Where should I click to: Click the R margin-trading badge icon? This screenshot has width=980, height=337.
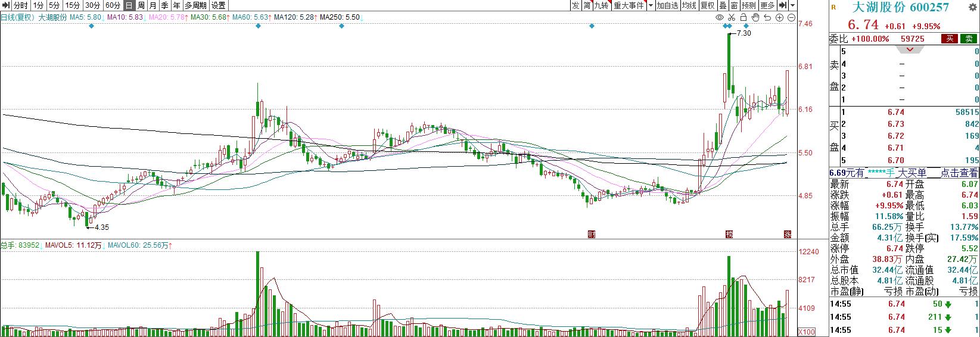(833, 7)
